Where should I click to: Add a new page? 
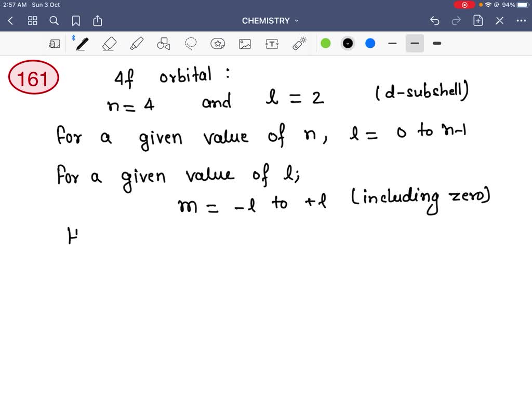(478, 21)
